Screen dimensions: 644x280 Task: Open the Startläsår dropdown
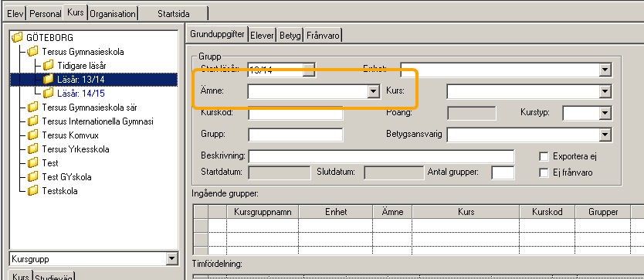[x=308, y=69]
